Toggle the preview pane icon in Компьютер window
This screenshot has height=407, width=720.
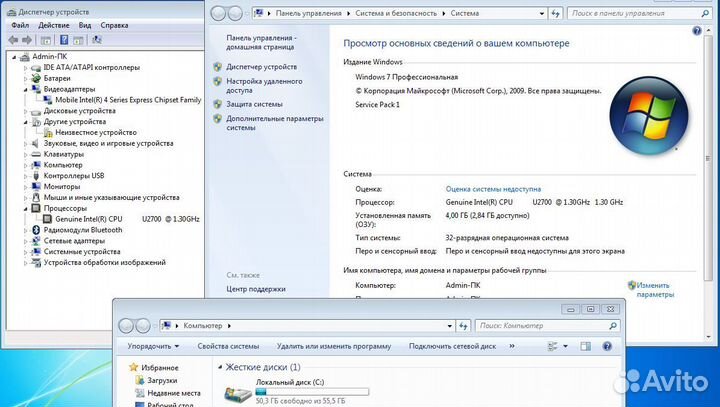[585, 346]
